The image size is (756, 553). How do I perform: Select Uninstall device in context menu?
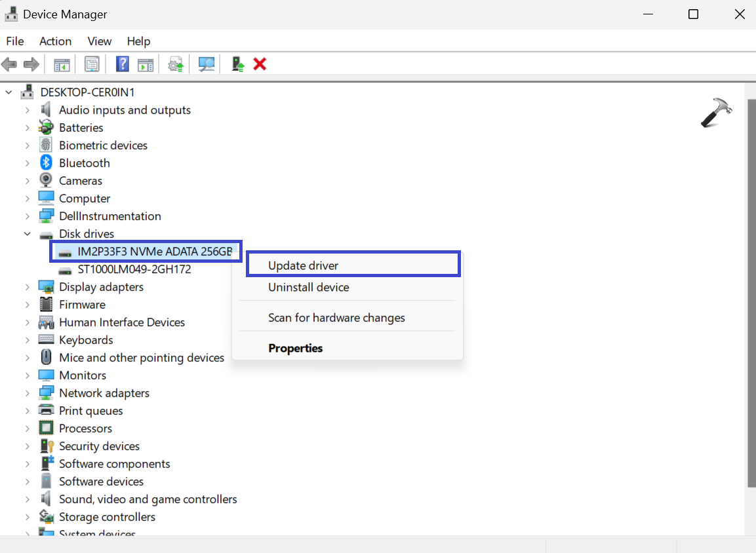pyautogui.click(x=308, y=287)
